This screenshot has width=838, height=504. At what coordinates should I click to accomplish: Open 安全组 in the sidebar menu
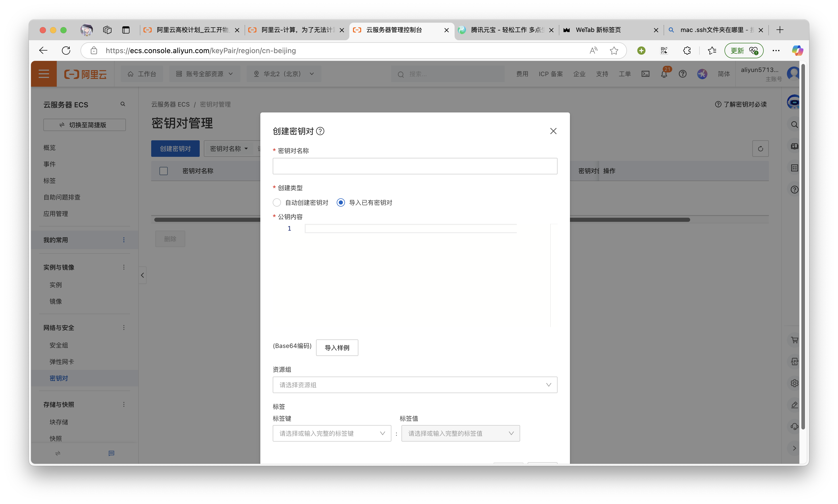pyautogui.click(x=59, y=345)
